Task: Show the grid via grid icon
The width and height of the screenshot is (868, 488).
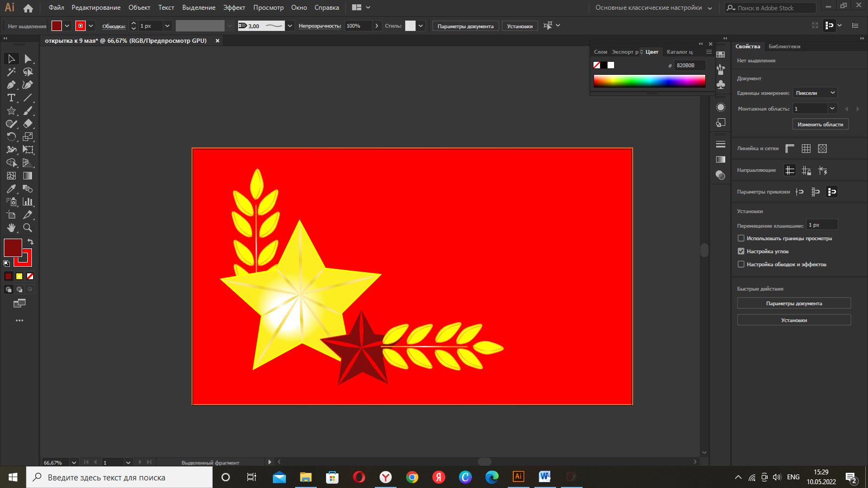Action: (x=806, y=149)
